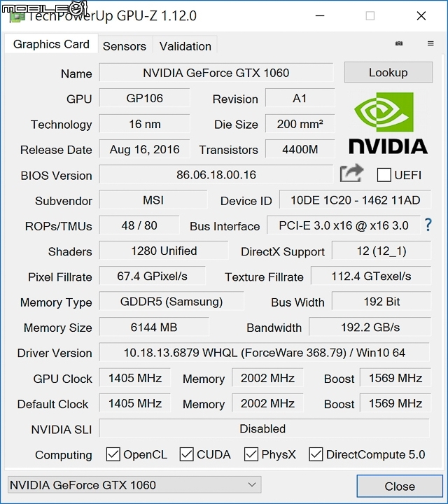Minimize the GPU-Z window
This screenshot has height=504, width=448.
(320, 15)
